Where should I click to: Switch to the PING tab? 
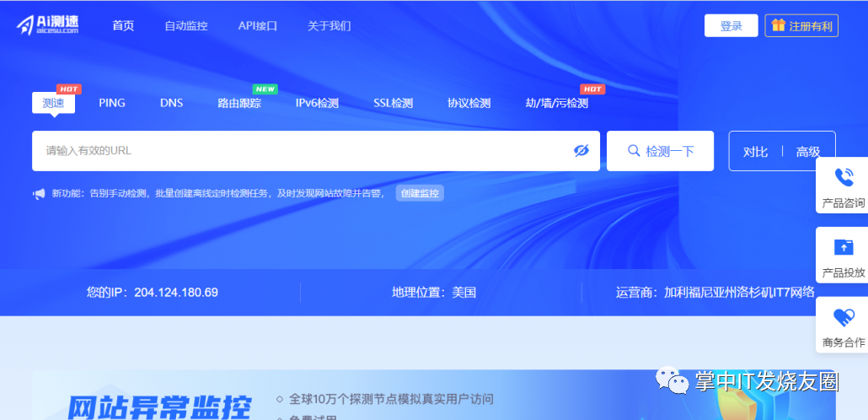tap(112, 103)
